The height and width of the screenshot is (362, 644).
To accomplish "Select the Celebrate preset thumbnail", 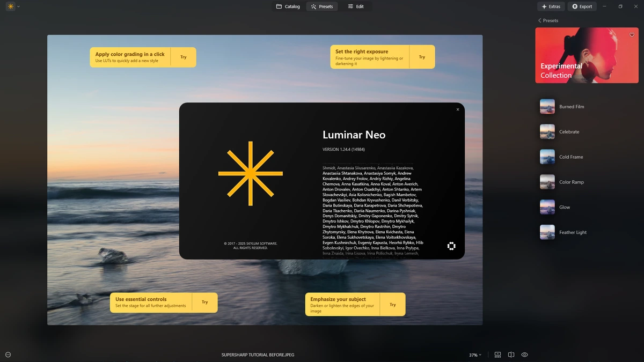I will (547, 132).
